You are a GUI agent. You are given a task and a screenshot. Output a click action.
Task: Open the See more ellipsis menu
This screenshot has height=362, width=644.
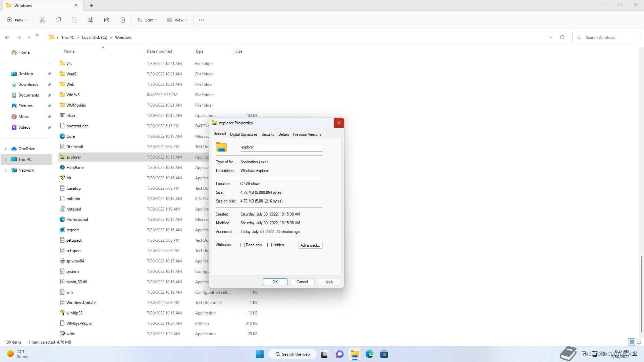click(202, 20)
